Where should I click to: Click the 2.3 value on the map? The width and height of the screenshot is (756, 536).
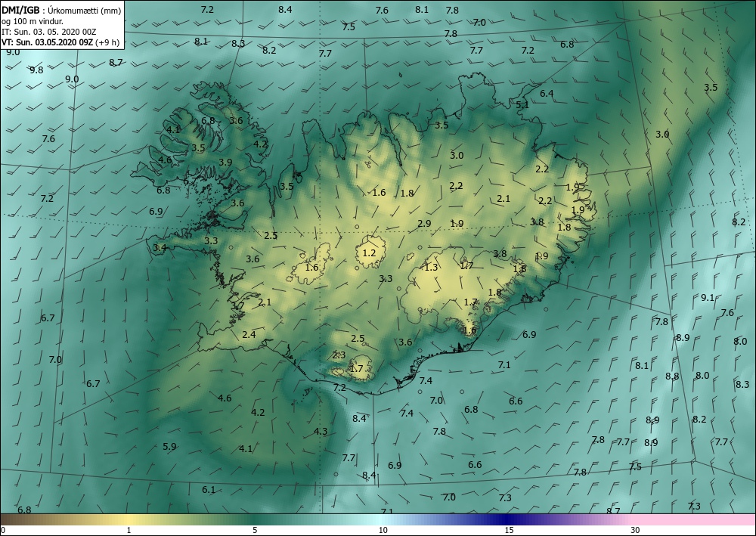pos(339,355)
